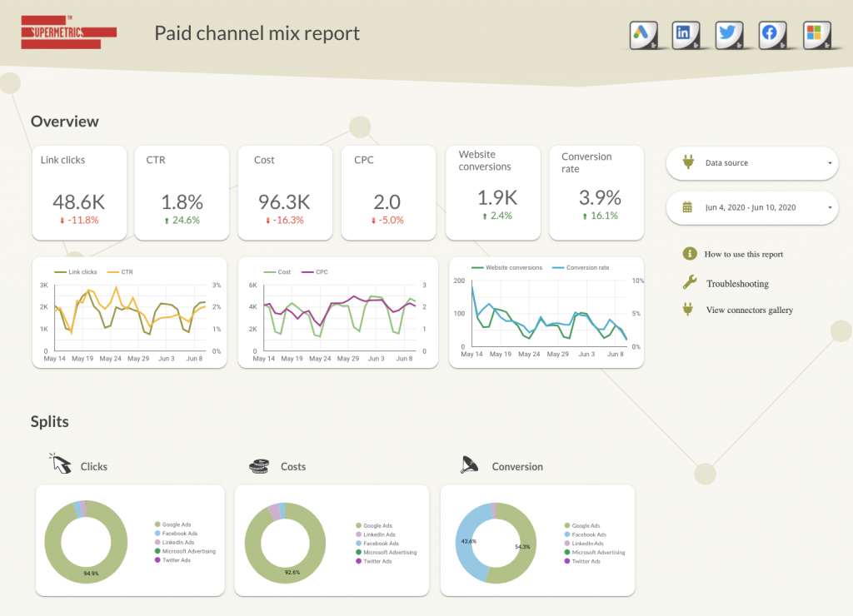This screenshot has height=616, width=853.
Task: Click CPC legend entry in second line chart
Action: click(x=314, y=272)
